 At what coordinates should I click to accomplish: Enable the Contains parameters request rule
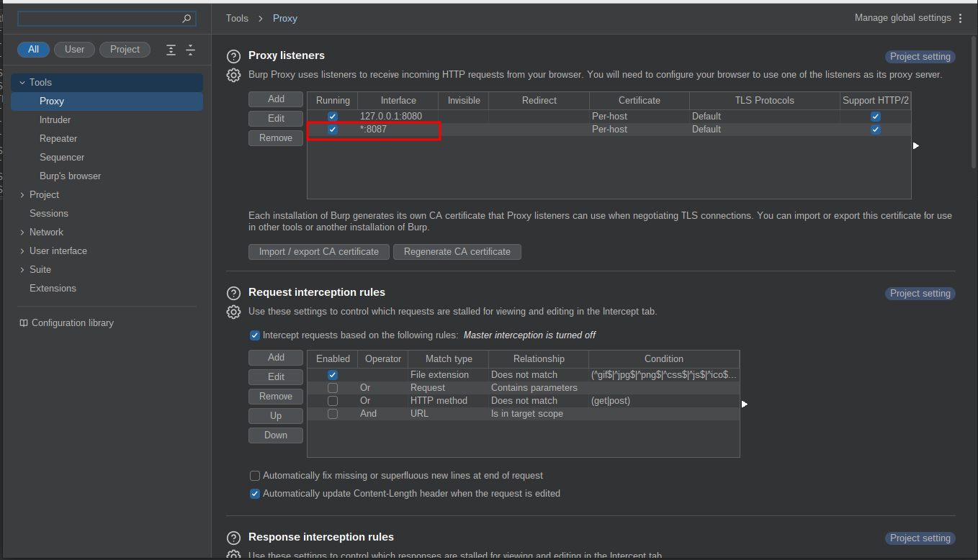point(333,388)
